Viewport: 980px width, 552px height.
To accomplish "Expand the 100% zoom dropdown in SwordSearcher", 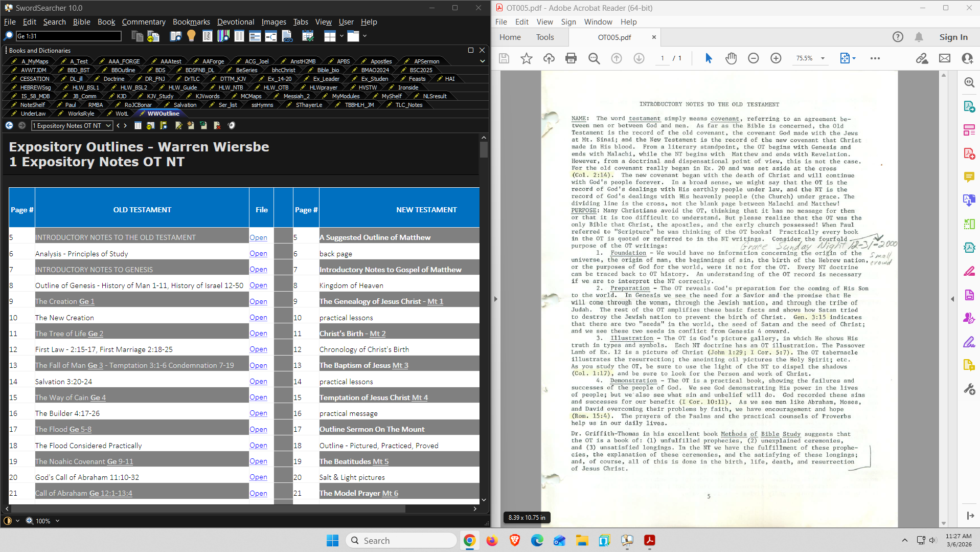I will pyautogui.click(x=57, y=521).
